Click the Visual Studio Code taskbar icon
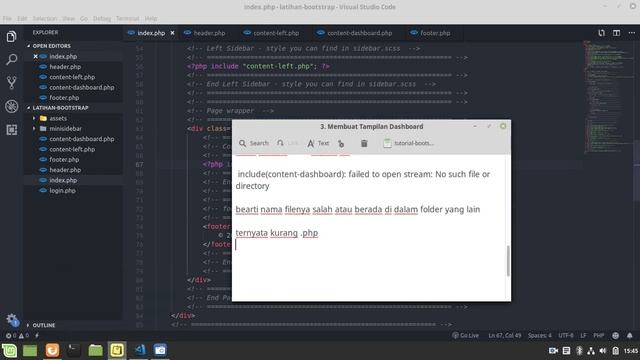 [140, 350]
